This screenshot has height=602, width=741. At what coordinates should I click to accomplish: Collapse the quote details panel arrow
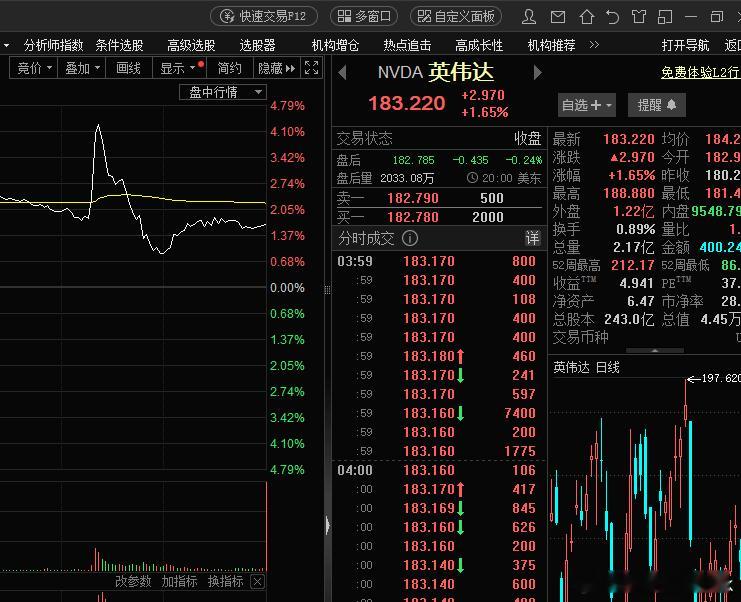click(x=655, y=351)
